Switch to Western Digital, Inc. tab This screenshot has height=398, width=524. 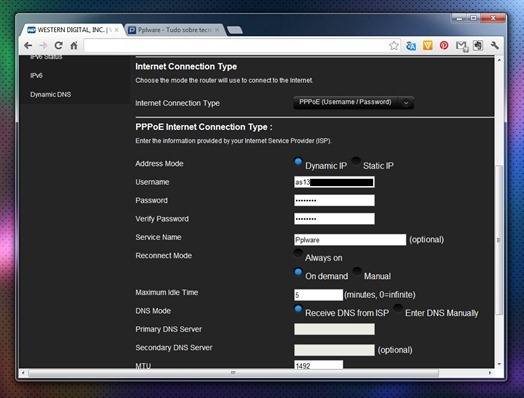click(x=72, y=30)
